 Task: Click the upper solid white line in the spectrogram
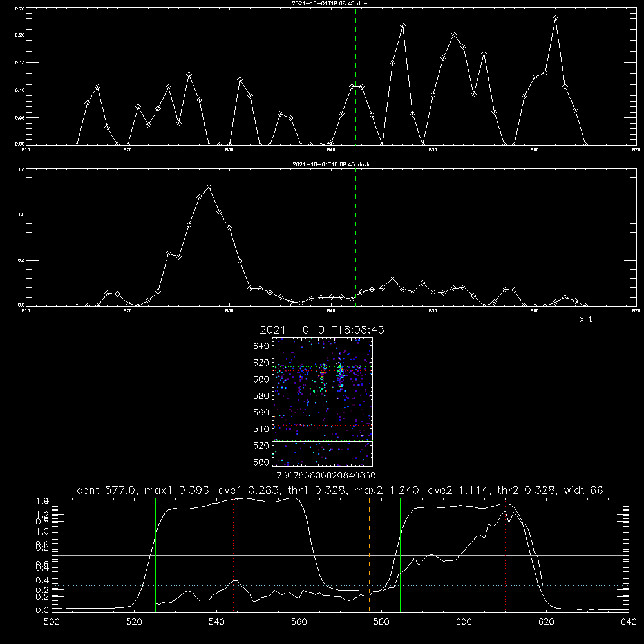point(323,363)
